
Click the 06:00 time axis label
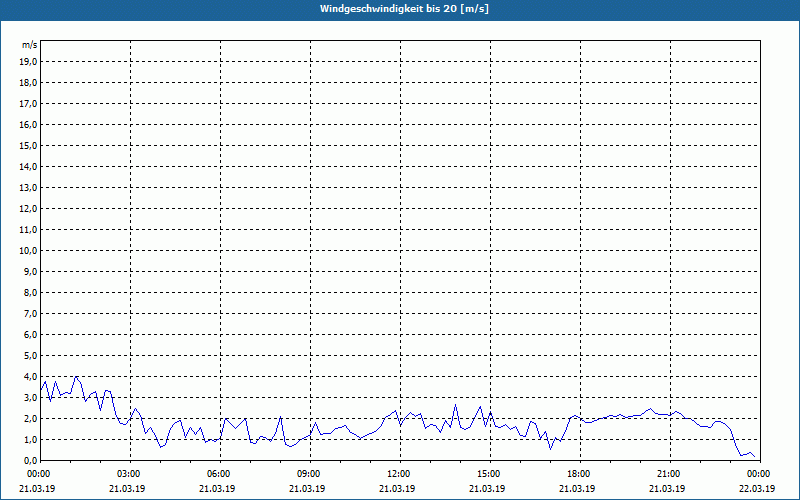(220, 474)
